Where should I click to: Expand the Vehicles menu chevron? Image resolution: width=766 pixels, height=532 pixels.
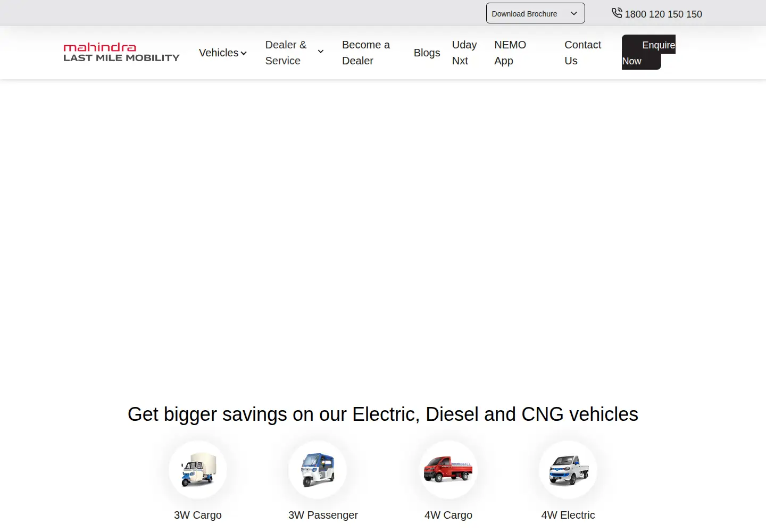[x=244, y=53]
